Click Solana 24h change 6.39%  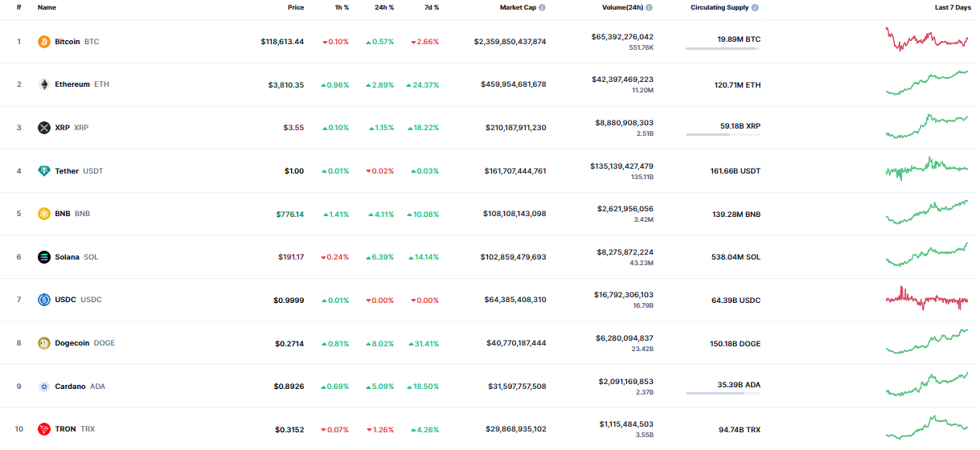(379, 257)
